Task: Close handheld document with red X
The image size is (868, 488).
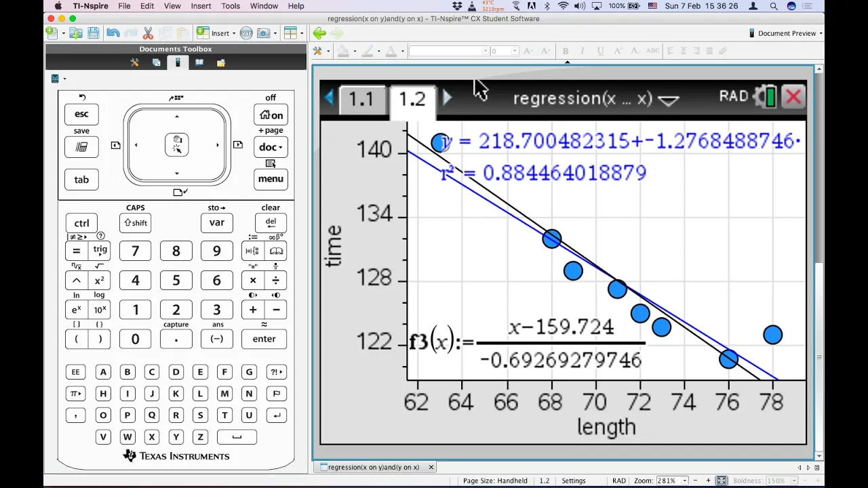Action: tap(793, 97)
